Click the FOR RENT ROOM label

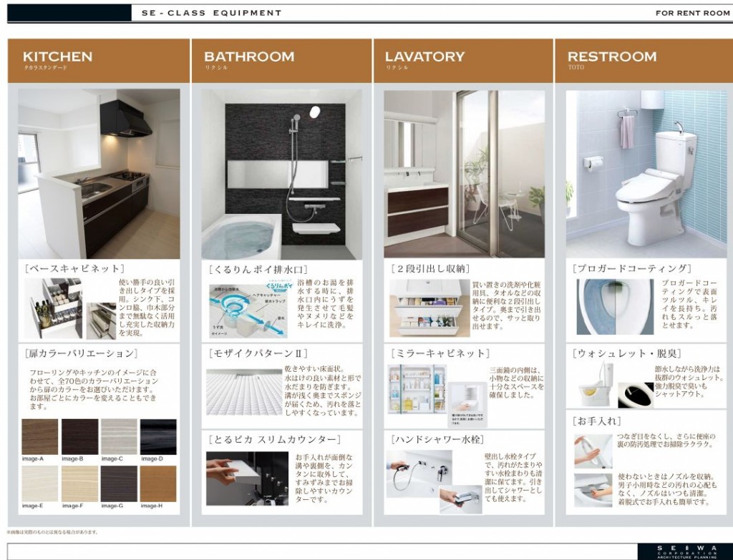[692, 13]
